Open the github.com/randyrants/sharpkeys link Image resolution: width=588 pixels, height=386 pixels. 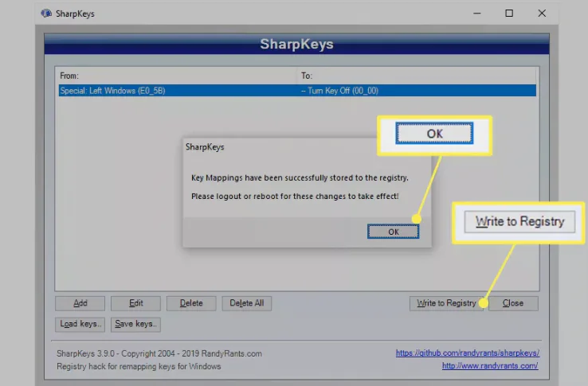[468, 353]
